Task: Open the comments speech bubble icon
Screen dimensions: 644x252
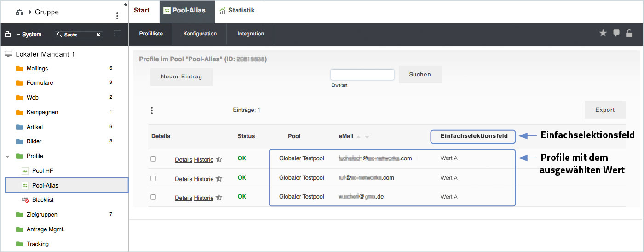Action: click(616, 33)
